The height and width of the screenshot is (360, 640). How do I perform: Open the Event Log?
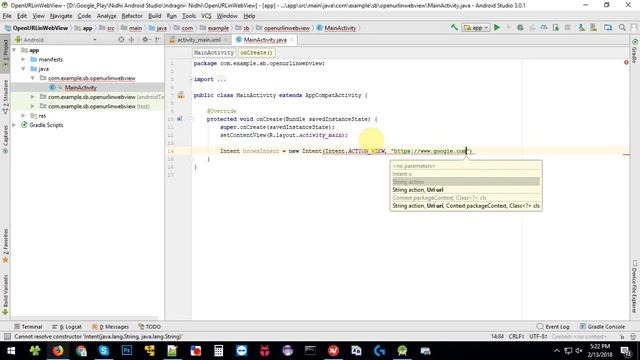(553, 327)
